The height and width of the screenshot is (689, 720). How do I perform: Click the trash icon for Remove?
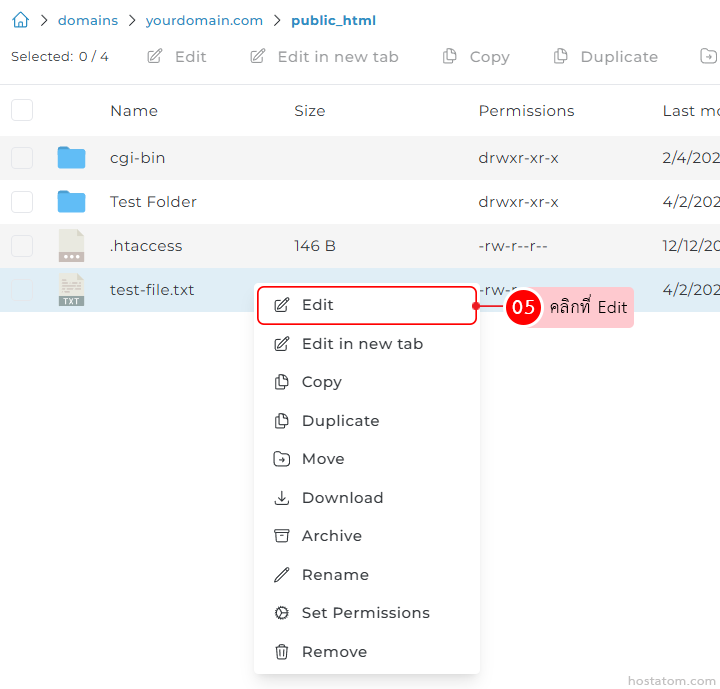tap(281, 651)
